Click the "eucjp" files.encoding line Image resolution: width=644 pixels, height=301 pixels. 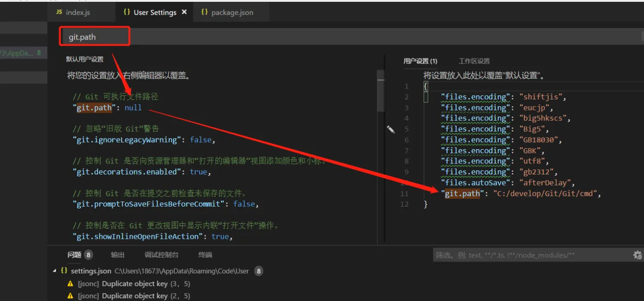497,108
